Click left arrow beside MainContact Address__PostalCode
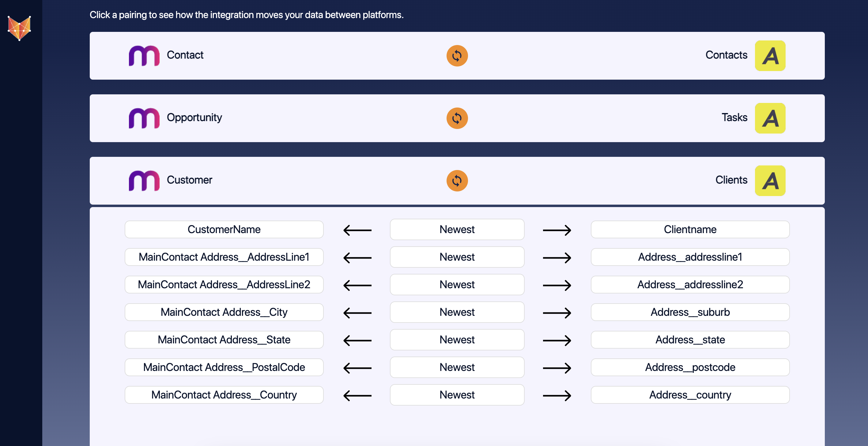The width and height of the screenshot is (868, 446). coord(357,368)
